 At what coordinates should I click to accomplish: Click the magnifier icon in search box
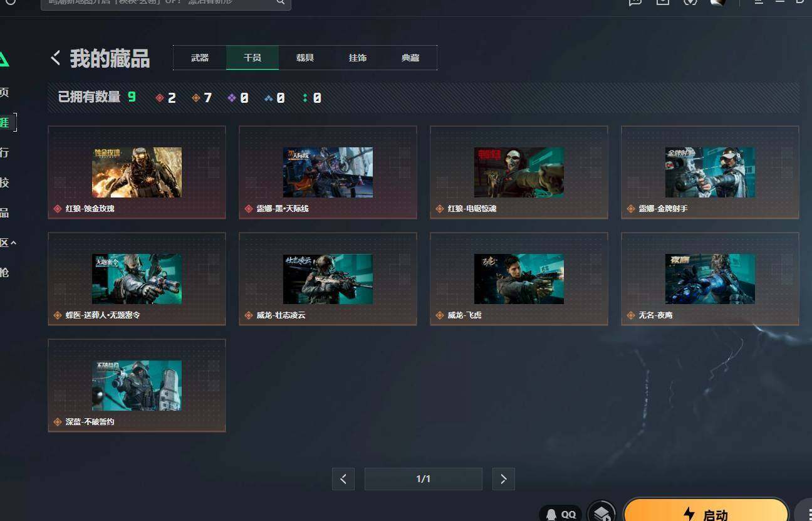click(281, 3)
